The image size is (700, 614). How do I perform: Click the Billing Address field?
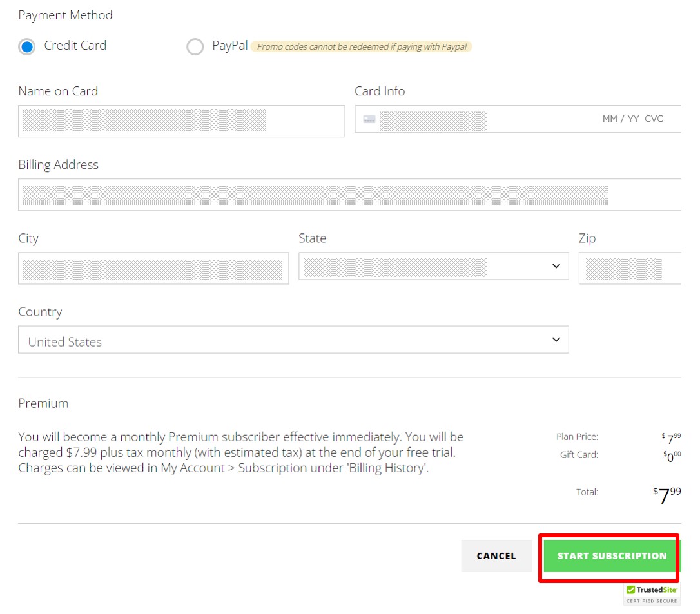pos(349,195)
